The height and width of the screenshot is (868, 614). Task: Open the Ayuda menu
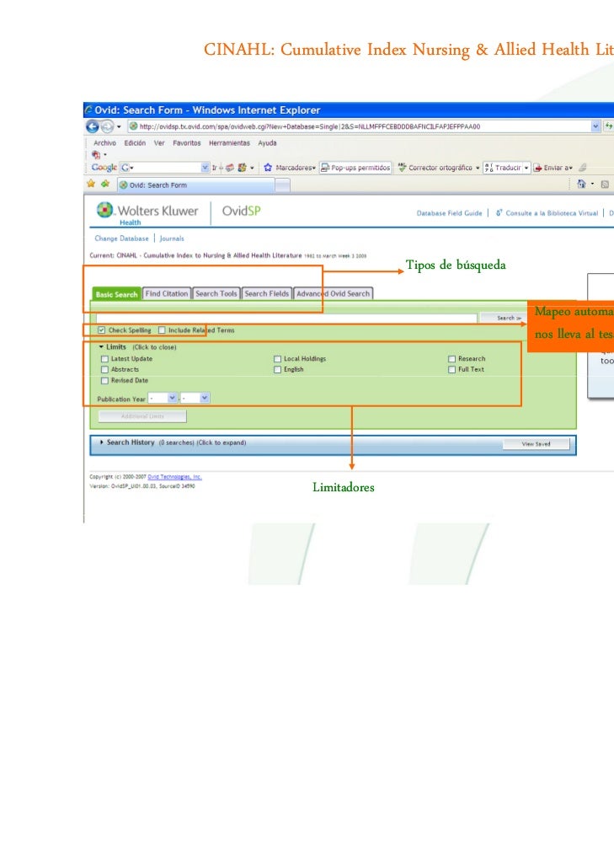tap(267, 142)
